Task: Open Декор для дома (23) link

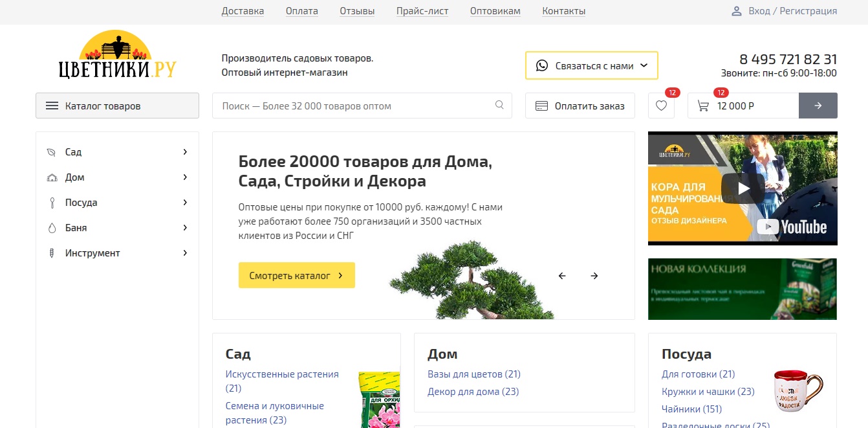Action: pos(473,392)
